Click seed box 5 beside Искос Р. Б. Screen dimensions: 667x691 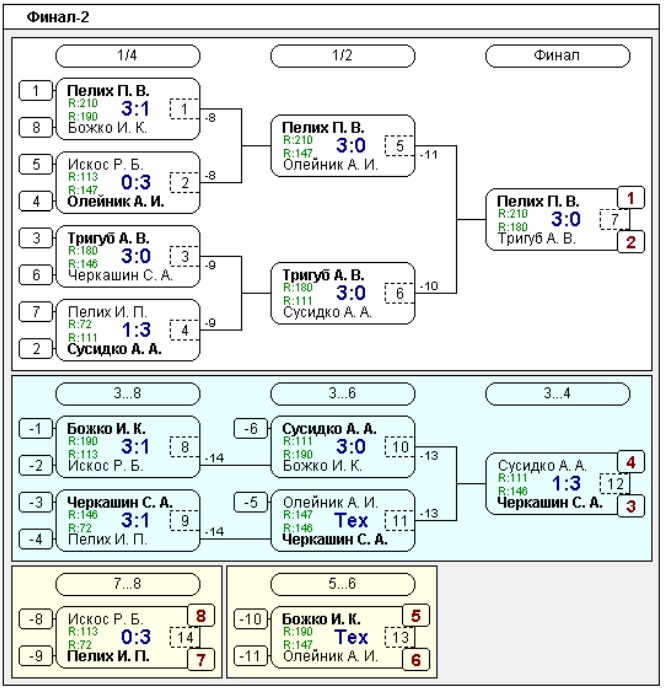point(36,164)
